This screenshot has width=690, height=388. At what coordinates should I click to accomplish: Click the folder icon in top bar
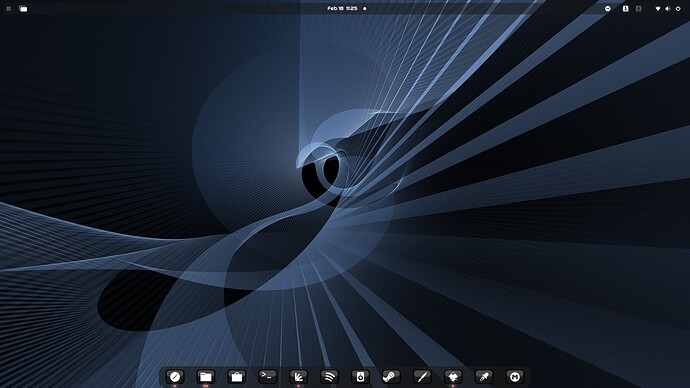pyautogui.click(x=23, y=8)
